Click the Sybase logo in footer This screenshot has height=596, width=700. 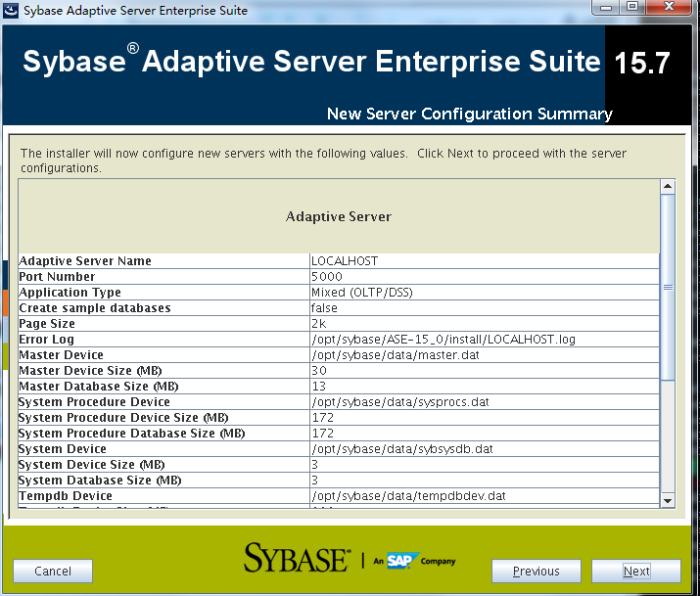tap(297, 558)
